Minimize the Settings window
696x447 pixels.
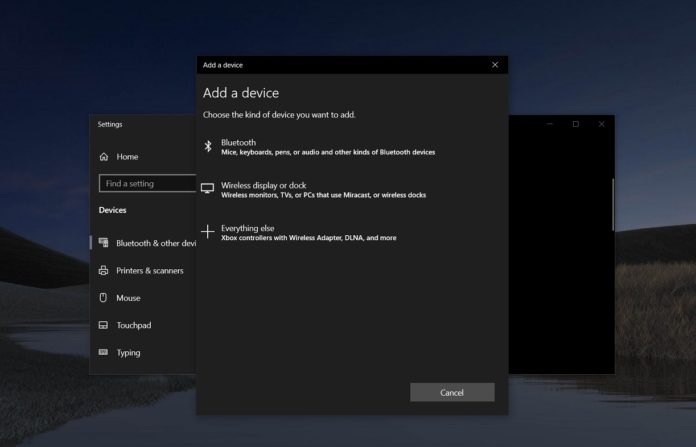(550, 124)
